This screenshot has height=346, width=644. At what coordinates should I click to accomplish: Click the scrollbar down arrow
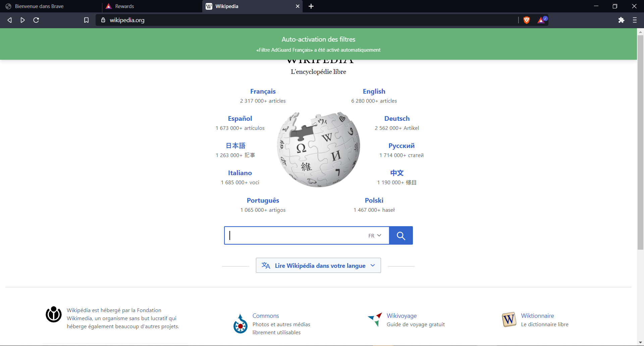pyautogui.click(x=641, y=343)
